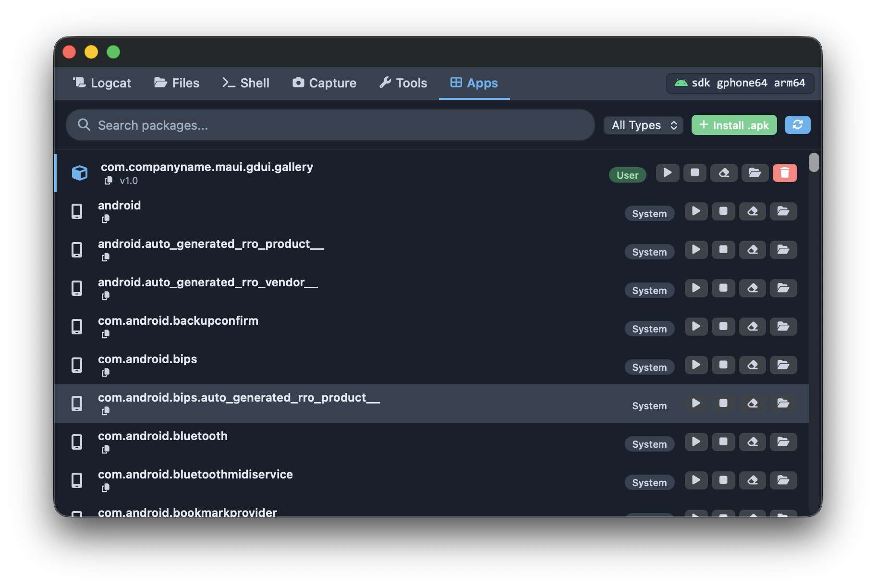876x588 pixels.
Task: Go to the Capture tab
Action: pos(324,83)
